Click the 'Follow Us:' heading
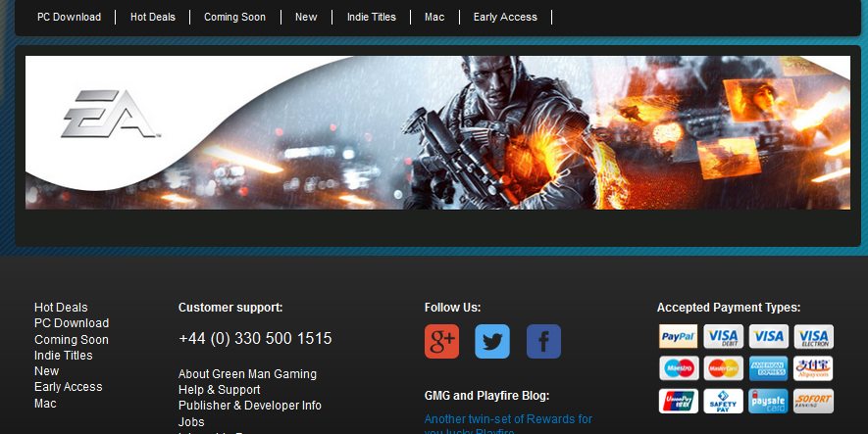The height and width of the screenshot is (434, 868). pyautogui.click(x=452, y=308)
